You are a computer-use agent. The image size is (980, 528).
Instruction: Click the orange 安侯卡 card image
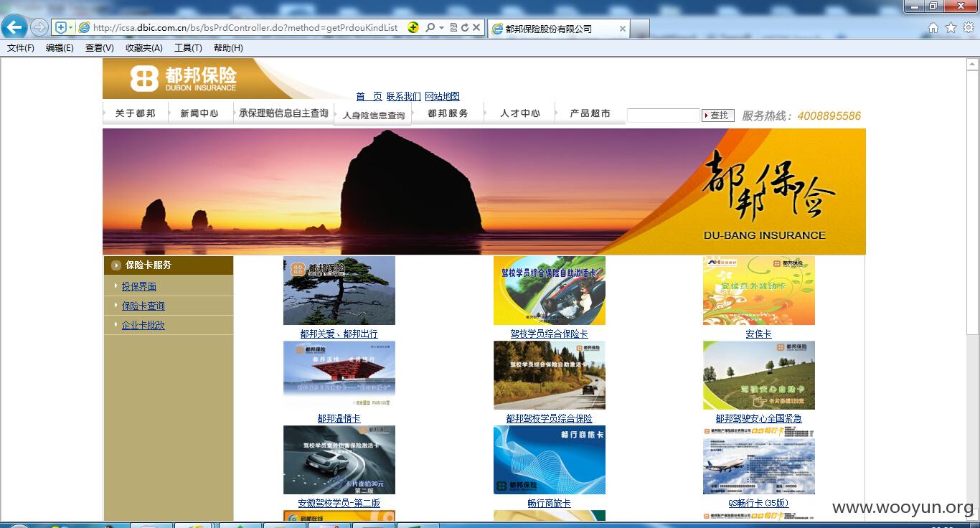point(759,291)
